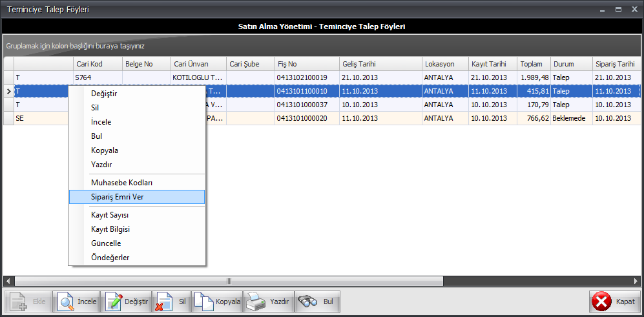The image size is (644, 317).
Task: Click the horizontal scrollbar thumb
Action: [x=229, y=281]
